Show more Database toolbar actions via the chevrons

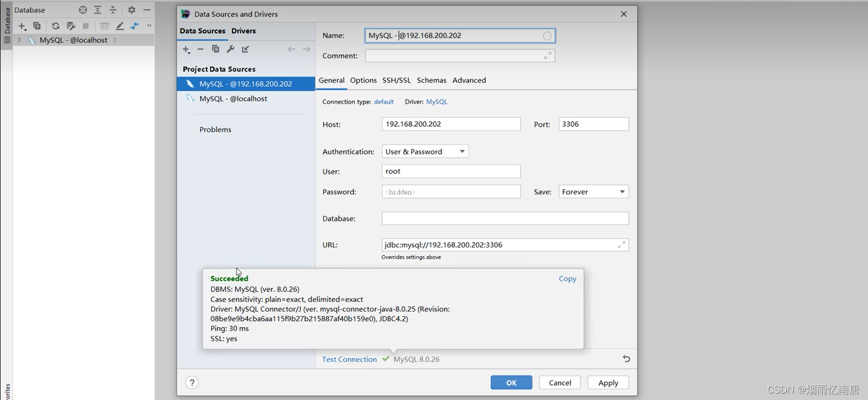pyautogui.click(x=149, y=26)
